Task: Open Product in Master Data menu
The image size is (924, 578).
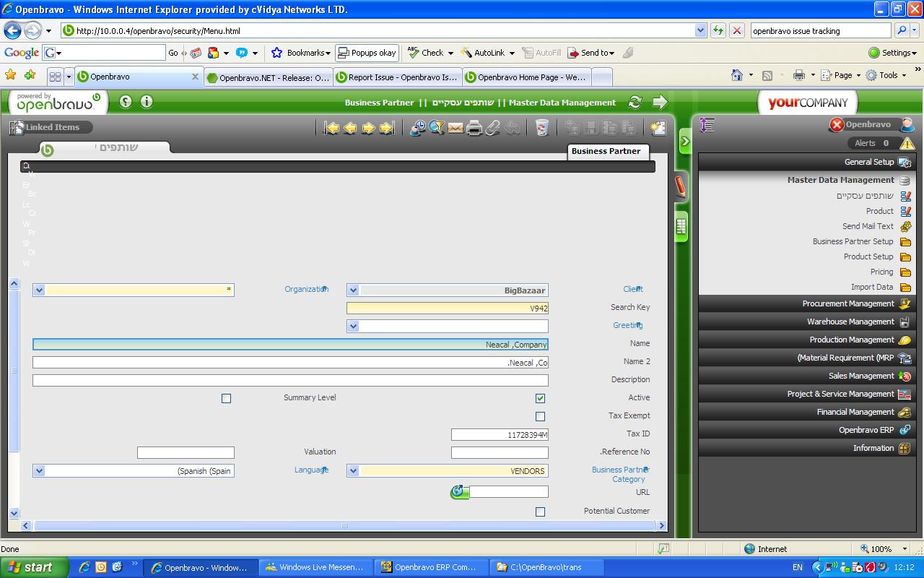Action: click(x=879, y=211)
